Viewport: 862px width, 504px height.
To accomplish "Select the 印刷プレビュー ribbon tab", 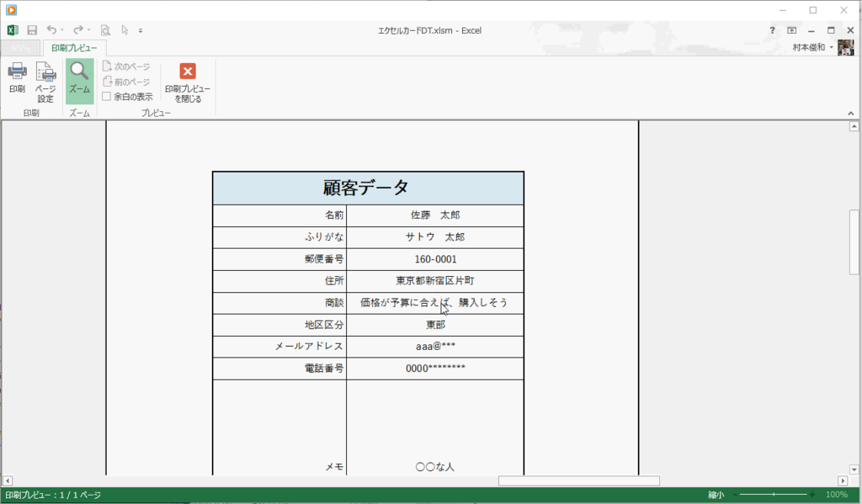I will pyautogui.click(x=74, y=48).
